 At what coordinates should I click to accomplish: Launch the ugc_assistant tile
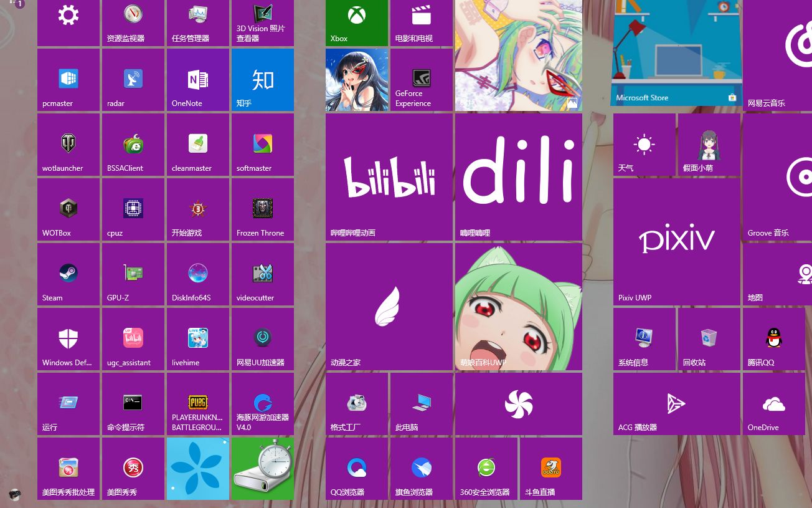[x=133, y=339]
